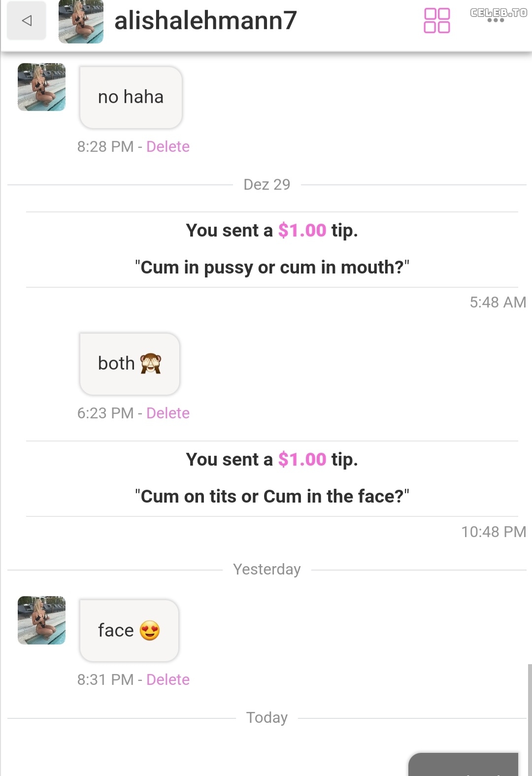The image size is (532, 776).
Task: Open the alishalehmann7 username in header
Action: coord(205,21)
